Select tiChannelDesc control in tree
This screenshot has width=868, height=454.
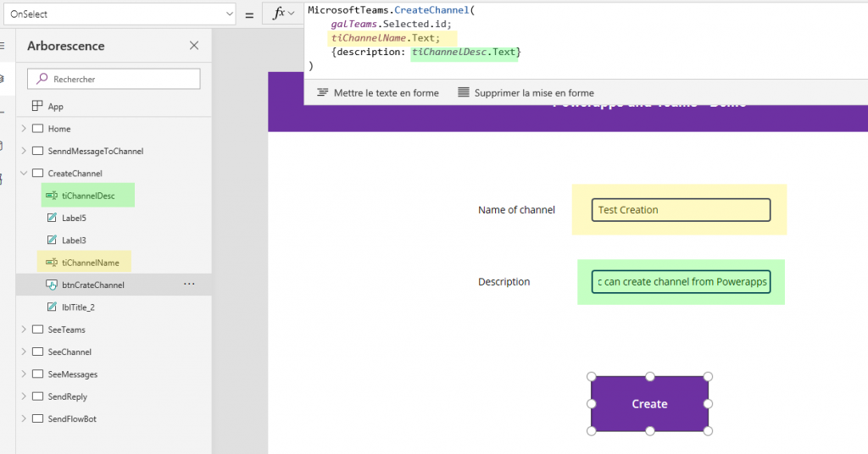88,195
